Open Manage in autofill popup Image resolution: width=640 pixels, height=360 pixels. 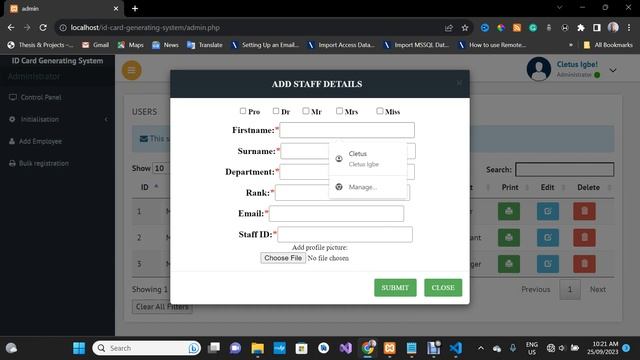pos(368,187)
